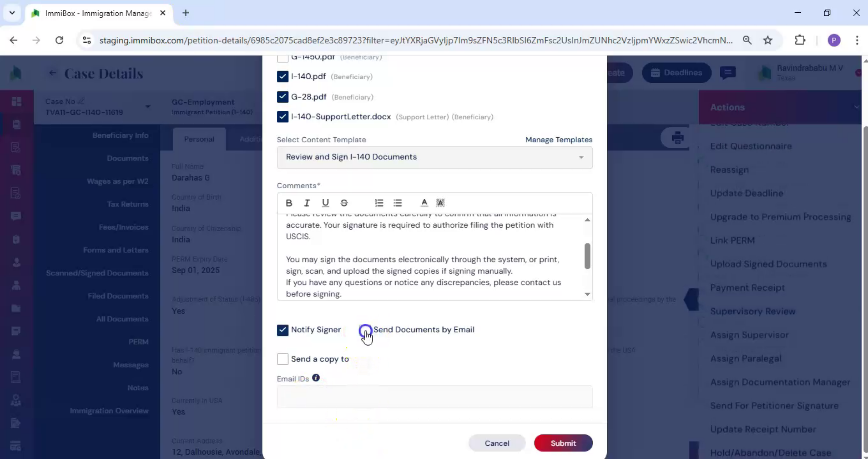The width and height of the screenshot is (868, 459).
Task: Toggle italic formatting in Comments editor
Action: click(307, 203)
